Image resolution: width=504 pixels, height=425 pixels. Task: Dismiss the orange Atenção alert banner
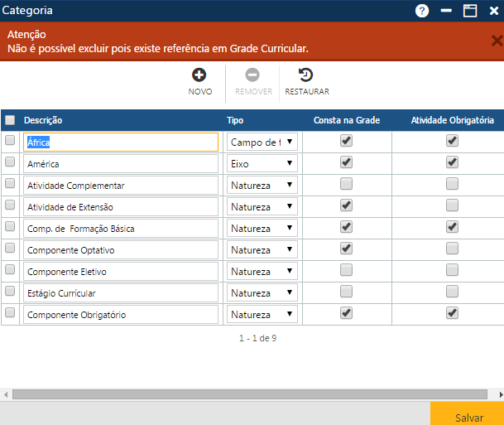click(x=496, y=41)
